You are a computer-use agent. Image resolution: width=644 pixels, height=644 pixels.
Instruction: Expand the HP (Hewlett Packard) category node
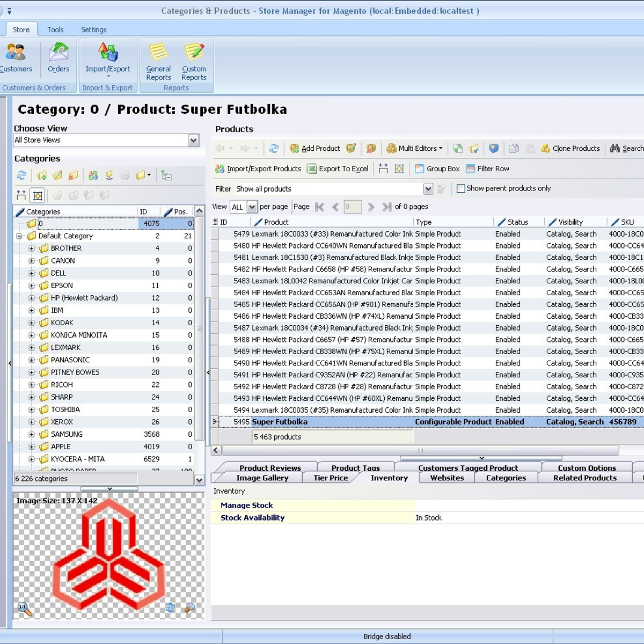click(x=32, y=298)
